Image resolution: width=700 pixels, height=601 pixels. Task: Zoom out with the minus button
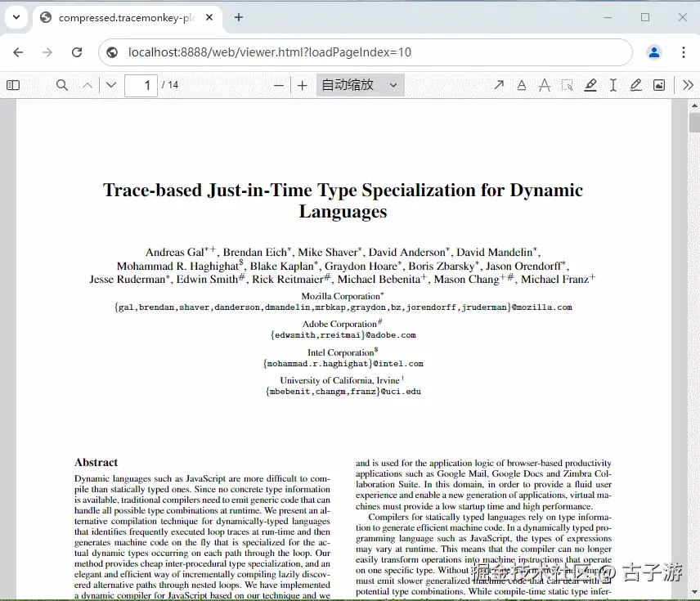279,85
